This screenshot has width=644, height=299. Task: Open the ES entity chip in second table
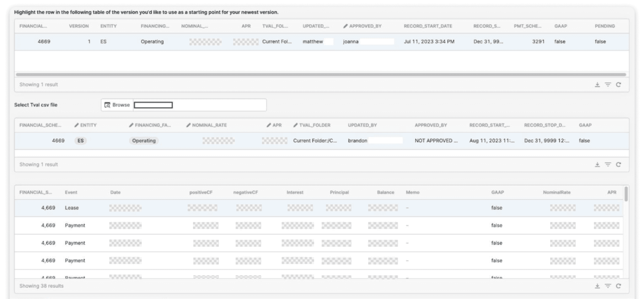[81, 141]
